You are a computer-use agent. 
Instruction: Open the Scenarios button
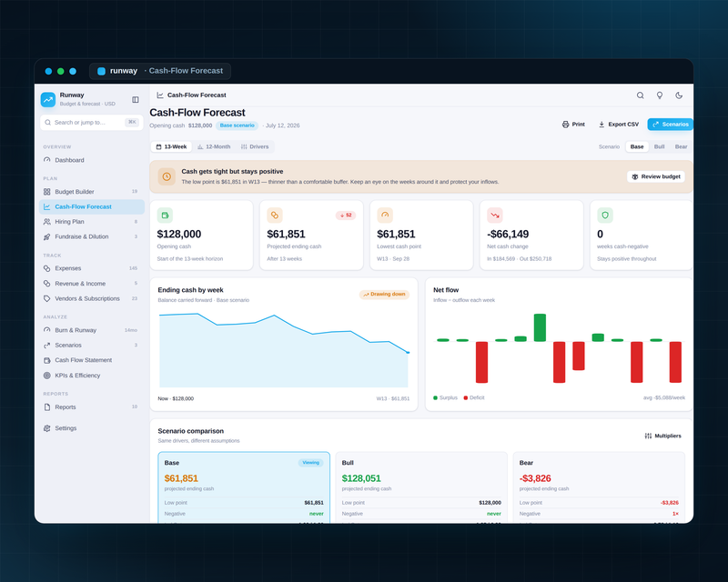670,125
